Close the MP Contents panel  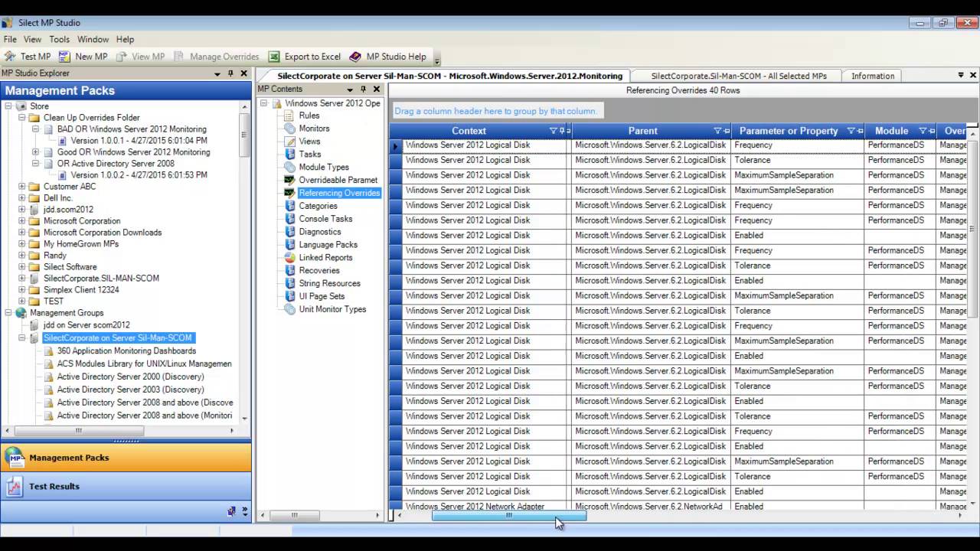coord(377,90)
